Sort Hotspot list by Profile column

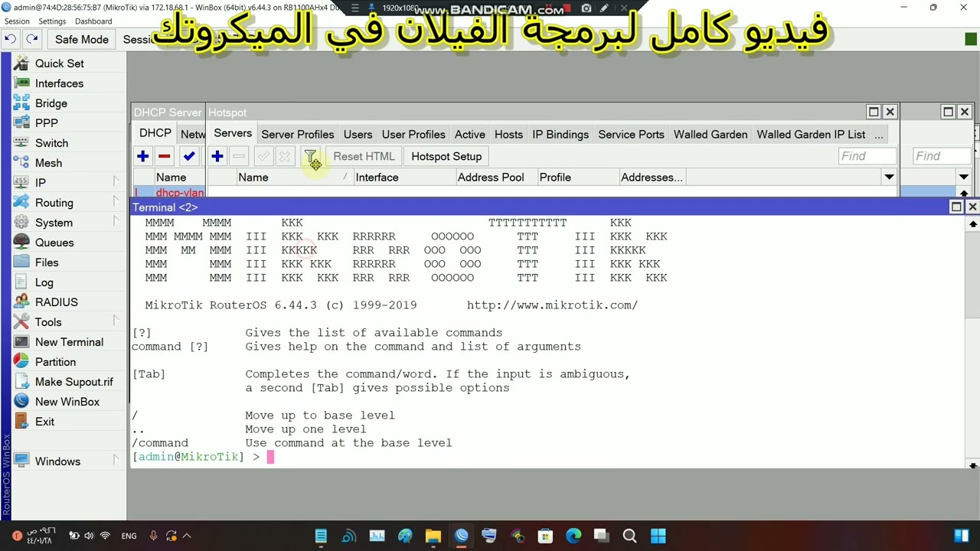(577, 178)
